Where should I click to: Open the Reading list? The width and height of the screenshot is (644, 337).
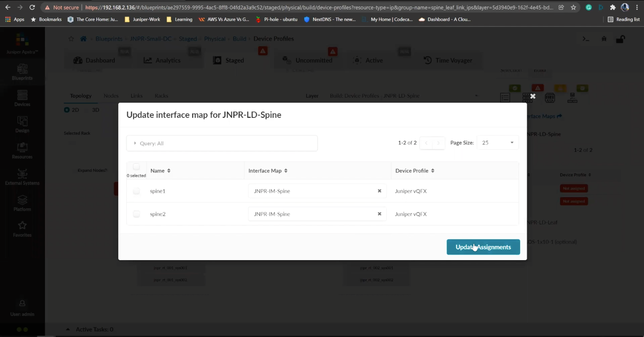[x=624, y=19]
